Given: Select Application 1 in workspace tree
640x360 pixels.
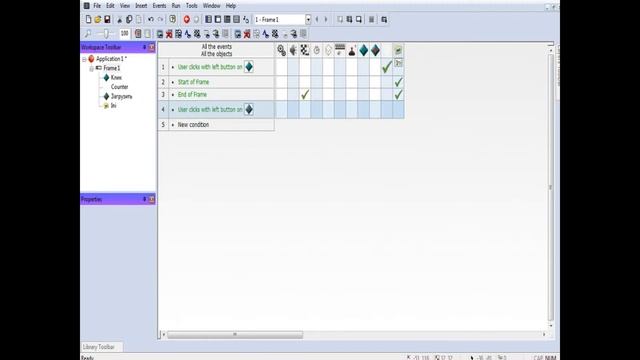Looking at the screenshot, I should 111,59.
